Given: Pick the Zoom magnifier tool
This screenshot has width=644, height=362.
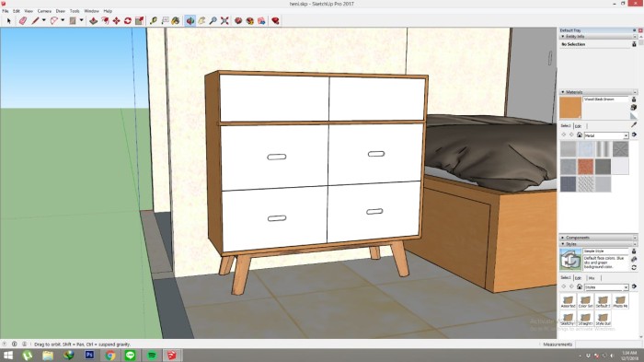Looking at the screenshot, I should click(x=213, y=20).
